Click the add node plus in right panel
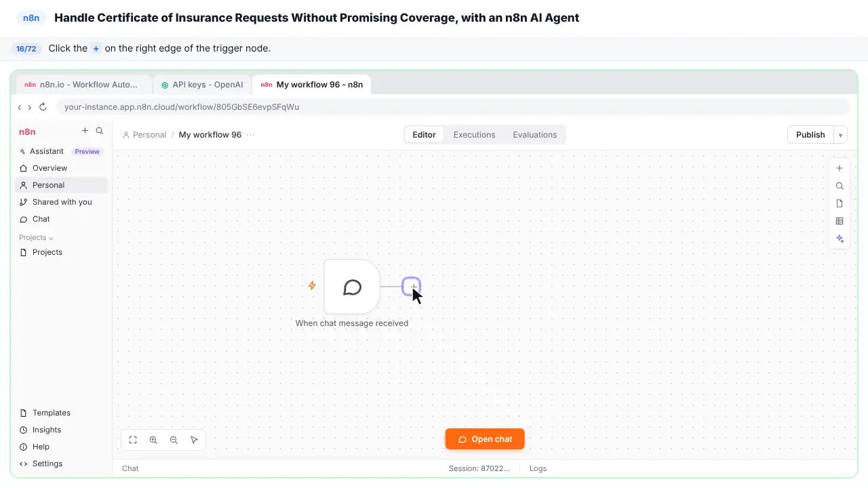Image resolution: width=868 pixels, height=488 pixels. click(840, 168)
